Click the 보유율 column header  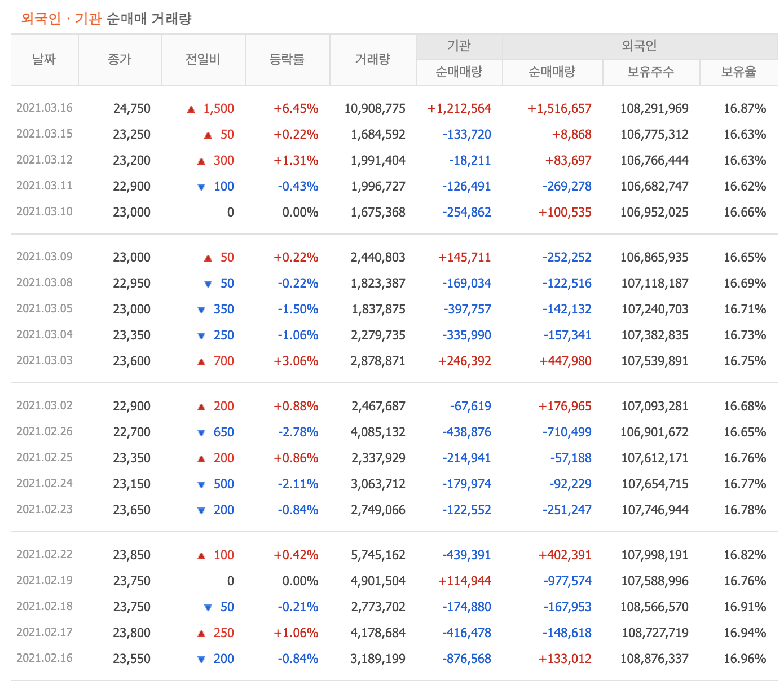tap(739, 72)
